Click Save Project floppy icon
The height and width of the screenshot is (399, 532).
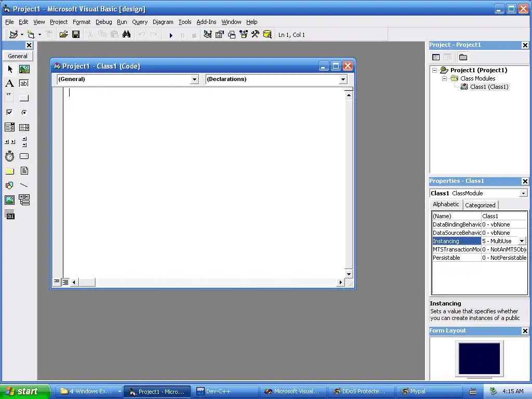76,34
